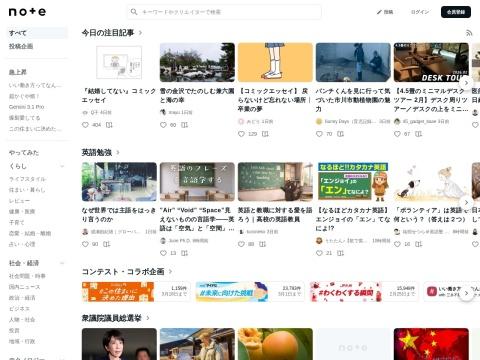Open the レビュー category
Image resolution: width=480 pixels, height=360 pixels.
pos(19,201)
